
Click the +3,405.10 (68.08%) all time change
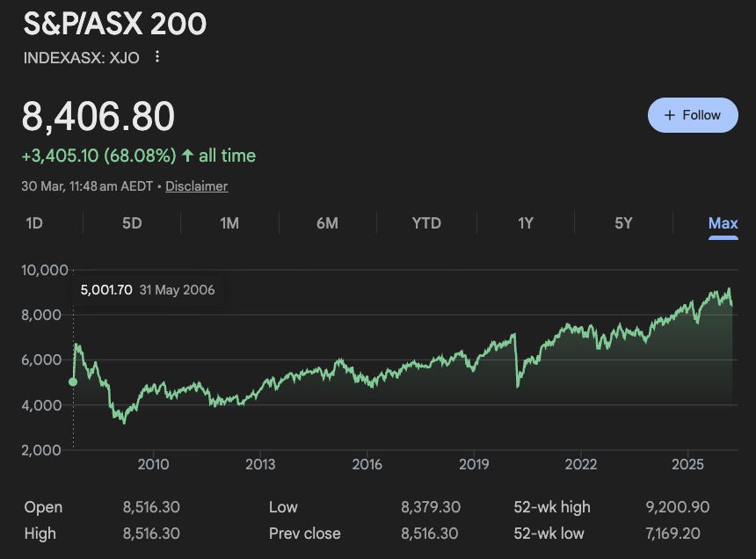[x=138, y=156]
